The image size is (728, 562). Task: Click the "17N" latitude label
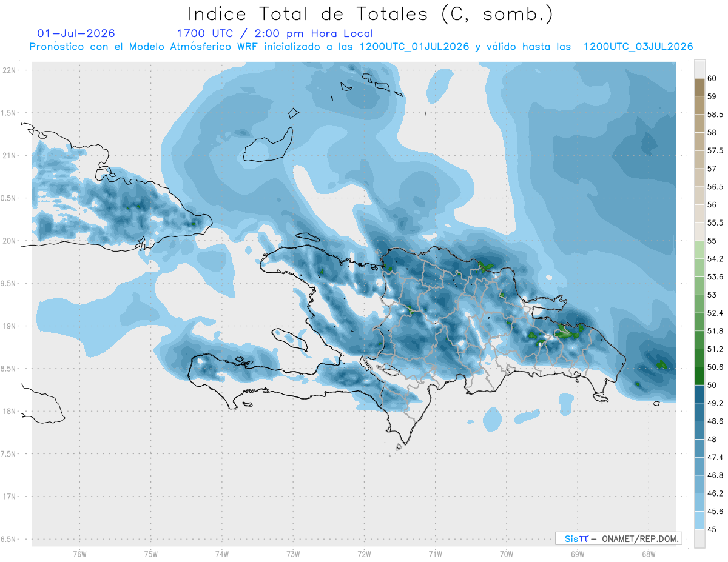pyautogui.click(x=10, y=497)
